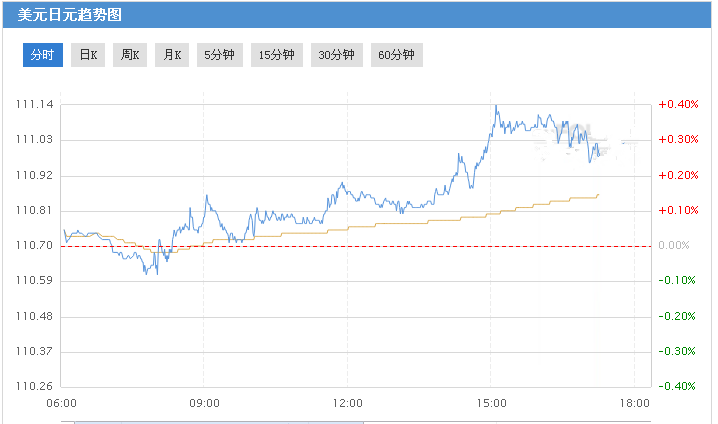Screen dimensions: 718x424
Task: Click the +0.40% percentage axis label
Action: [676, 105]
